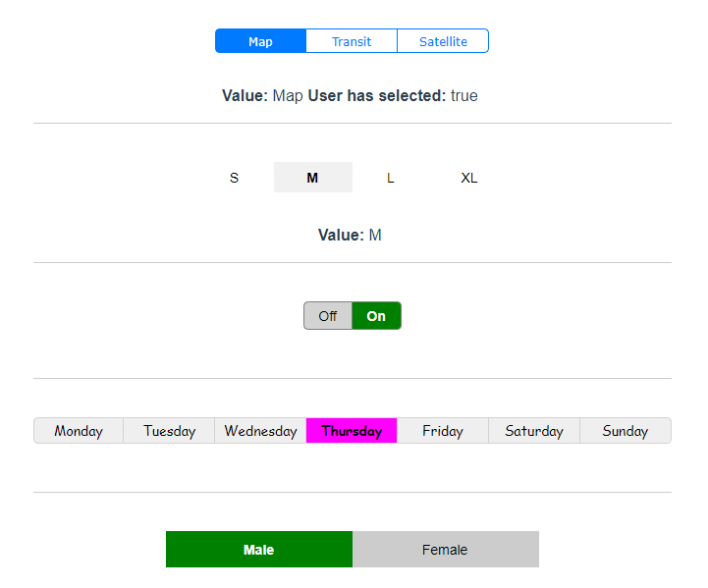Choose the Satellite segment
Screen dimensions: 708x588
[443, 41]
